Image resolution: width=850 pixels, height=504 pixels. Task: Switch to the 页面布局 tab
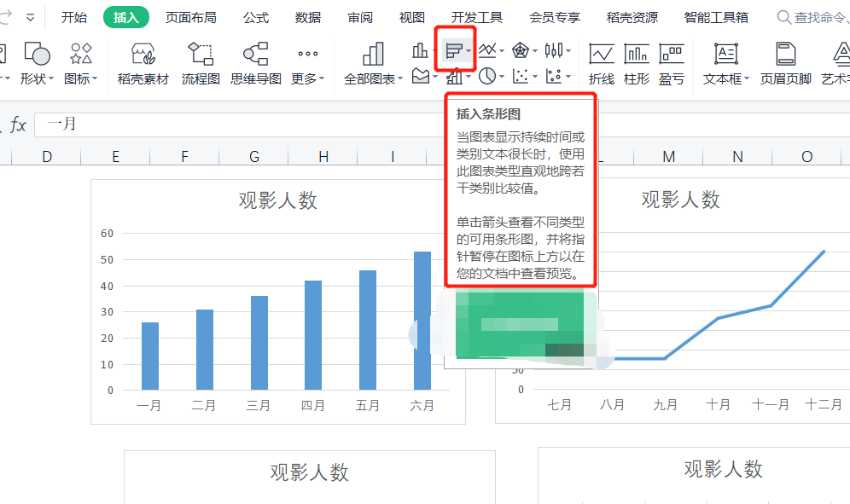(x=191, y=17)
